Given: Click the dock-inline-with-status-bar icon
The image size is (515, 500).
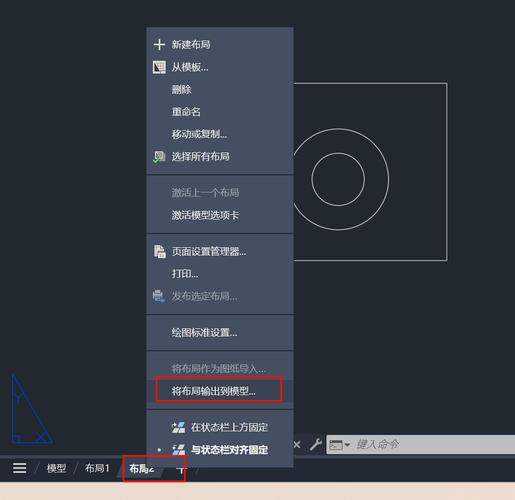Looking at the screenshot, I should pyautogui.click(x=178, y=450).
